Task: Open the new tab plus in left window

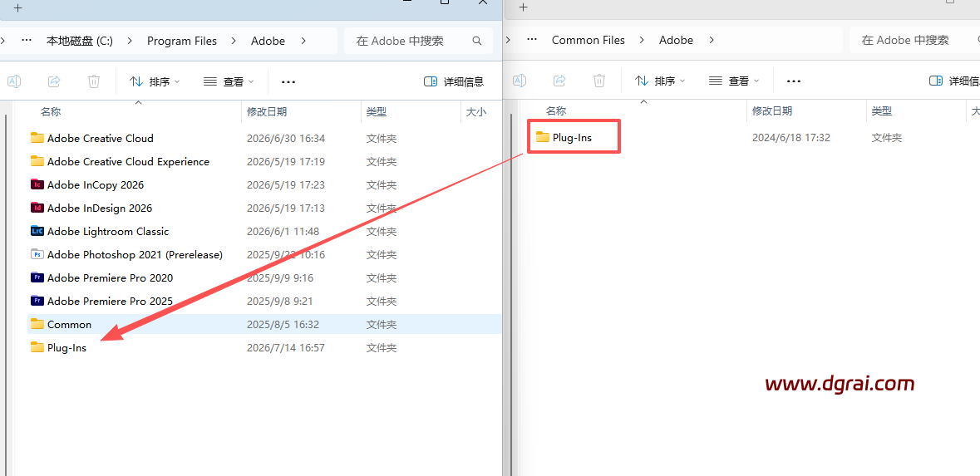Action: tap(18, 8)
